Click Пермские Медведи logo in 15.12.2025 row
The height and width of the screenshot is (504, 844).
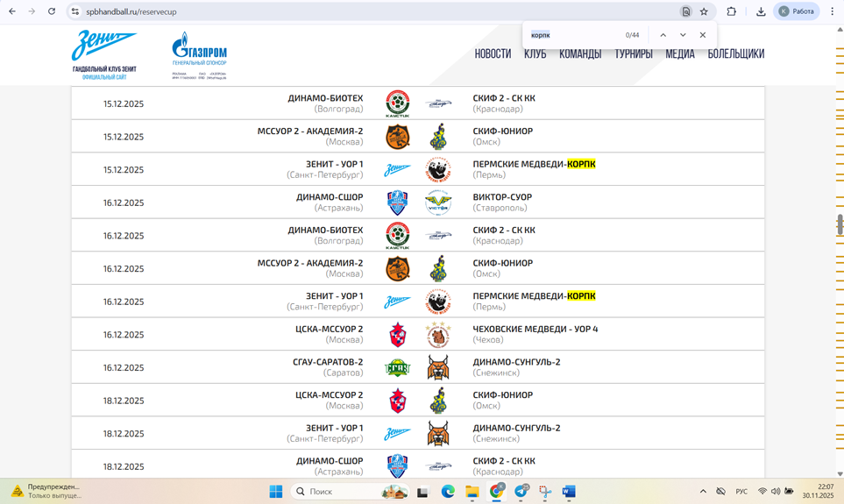coord(438,170)
